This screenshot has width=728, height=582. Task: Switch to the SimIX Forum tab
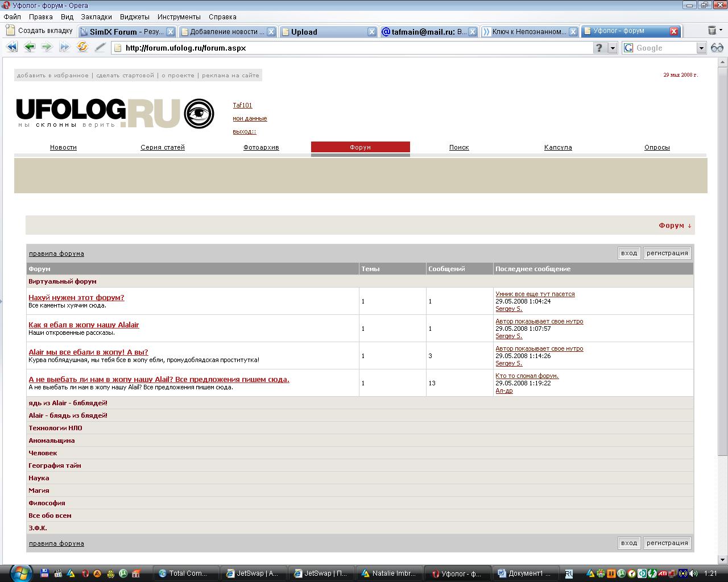coord(126,32)
